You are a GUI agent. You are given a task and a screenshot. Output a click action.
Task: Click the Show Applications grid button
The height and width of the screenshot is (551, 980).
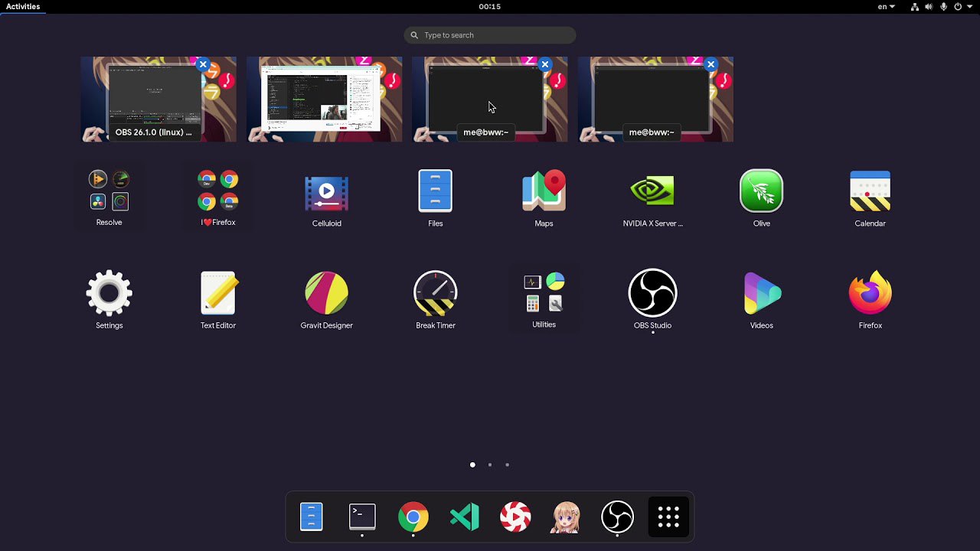click(668, 517)
